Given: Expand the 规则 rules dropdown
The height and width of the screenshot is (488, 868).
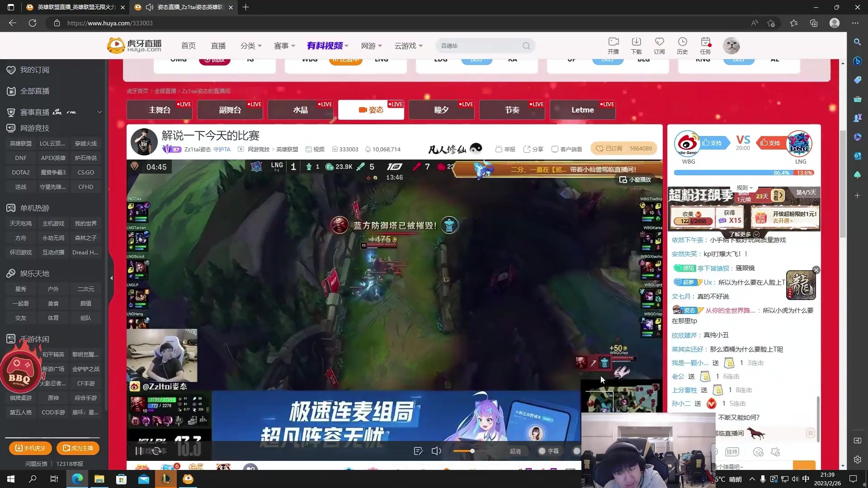Looking at the screenshot, I should click(745, 188).
